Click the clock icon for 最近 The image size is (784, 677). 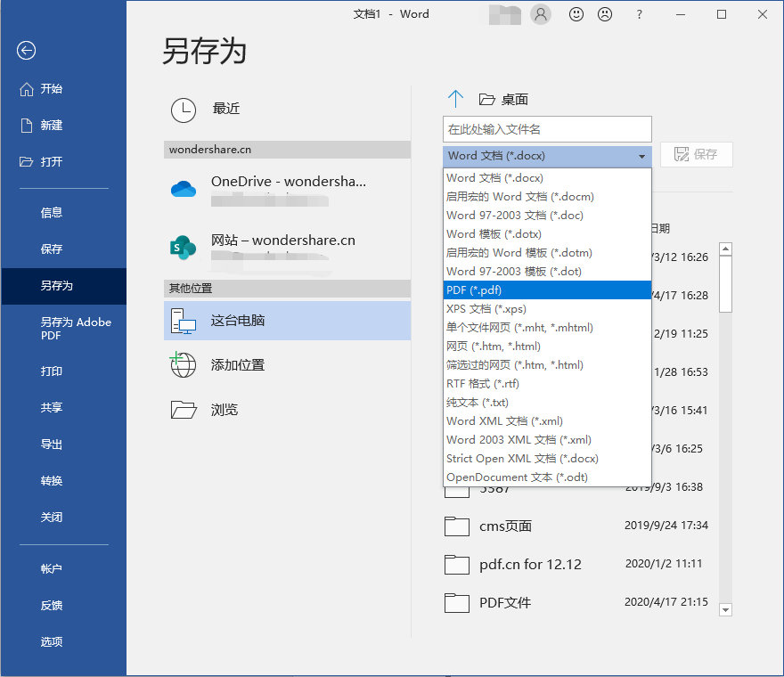tap(184, 110)
